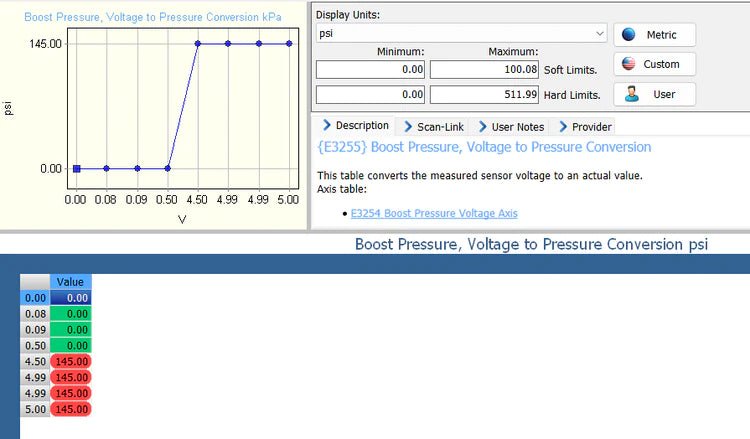The height and width of the screenshot is (439, 750).
Task: Select the 145.00 cell in the 4.50 row
Action: pyautogui.click(x=70, y=362)
